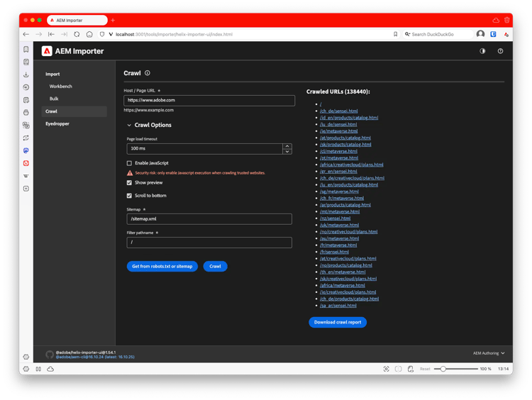The width and height of the screenshot is (532, 400).
Task: Capture page with status bar camera icon
Action: click(x=386, y=369)
